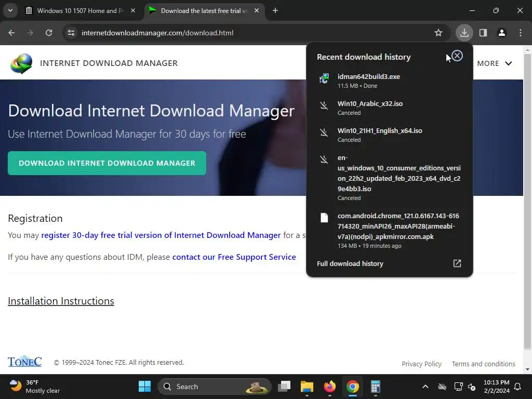Open Task View on the taskbar

[284, 387]
